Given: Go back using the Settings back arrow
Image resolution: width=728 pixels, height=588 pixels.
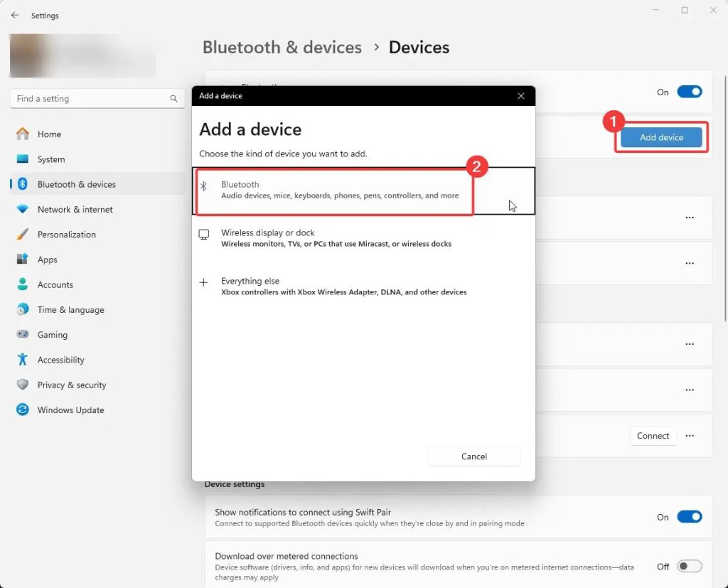Looking at the screenshot, I should 15,16.
